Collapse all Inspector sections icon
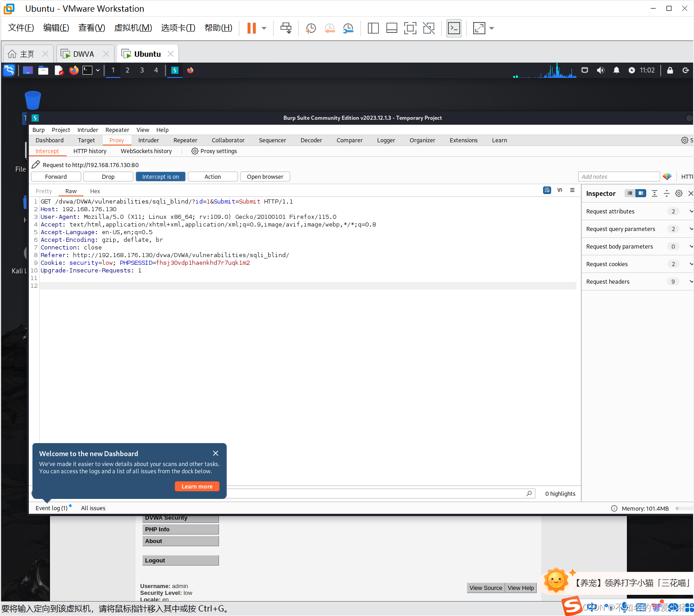Viewport: 694px width, 616px height. [667, 194]
